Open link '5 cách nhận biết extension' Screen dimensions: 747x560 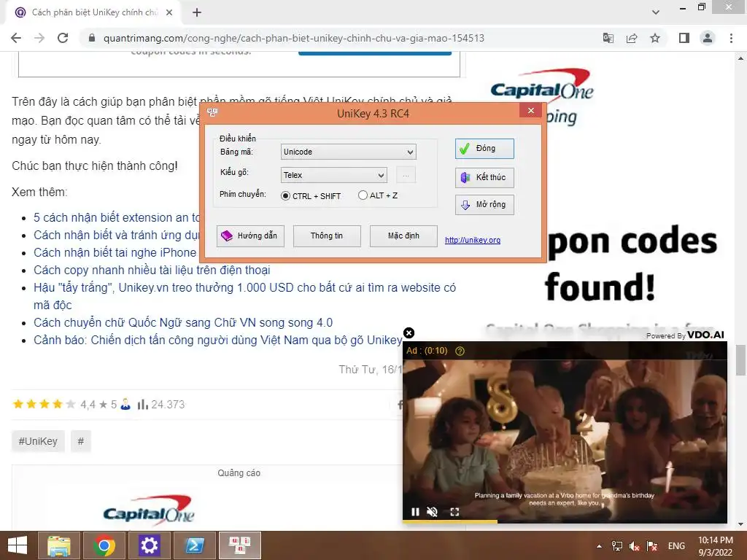[117, 217]
